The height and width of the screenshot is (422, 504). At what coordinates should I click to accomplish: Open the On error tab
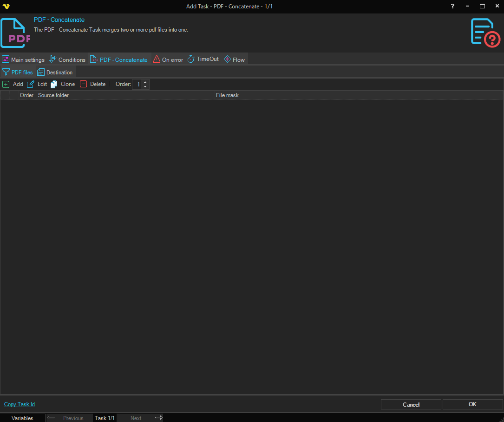point(168,59)
